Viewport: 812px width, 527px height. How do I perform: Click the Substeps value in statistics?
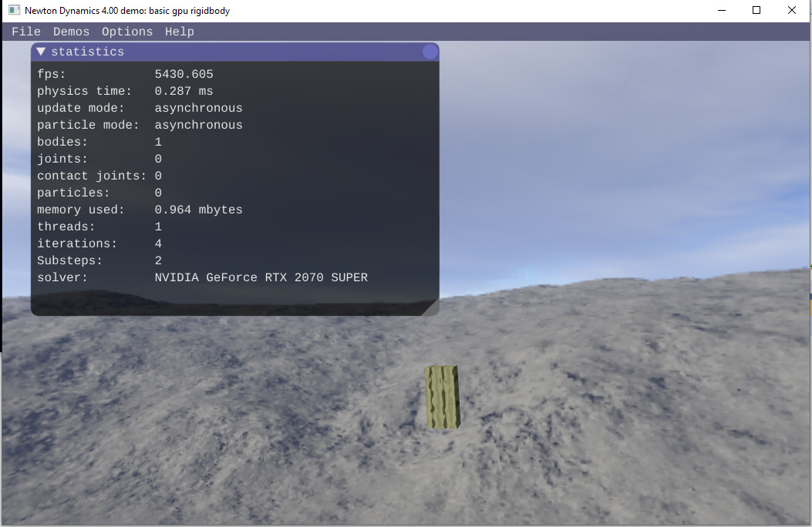tap(158, 260)
